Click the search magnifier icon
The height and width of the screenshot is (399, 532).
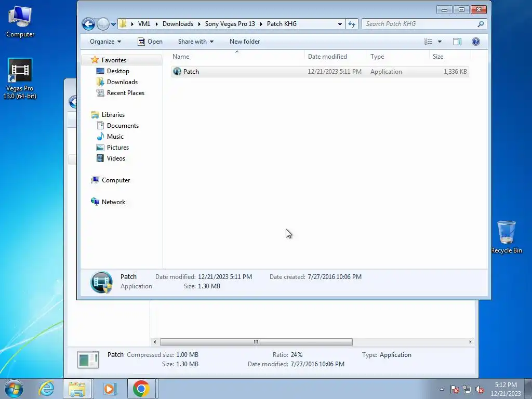[x=481, y=24]
